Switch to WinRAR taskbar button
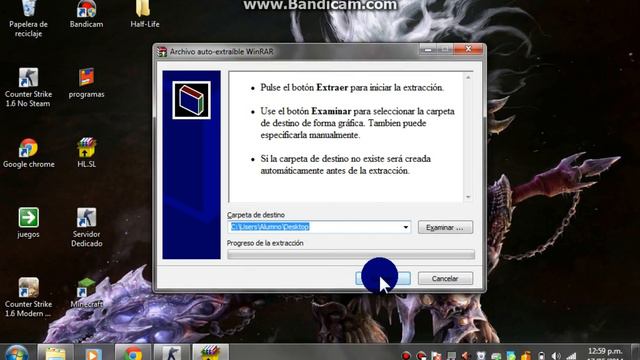This screenshot has width=640, height=360. tap(210, 353)
